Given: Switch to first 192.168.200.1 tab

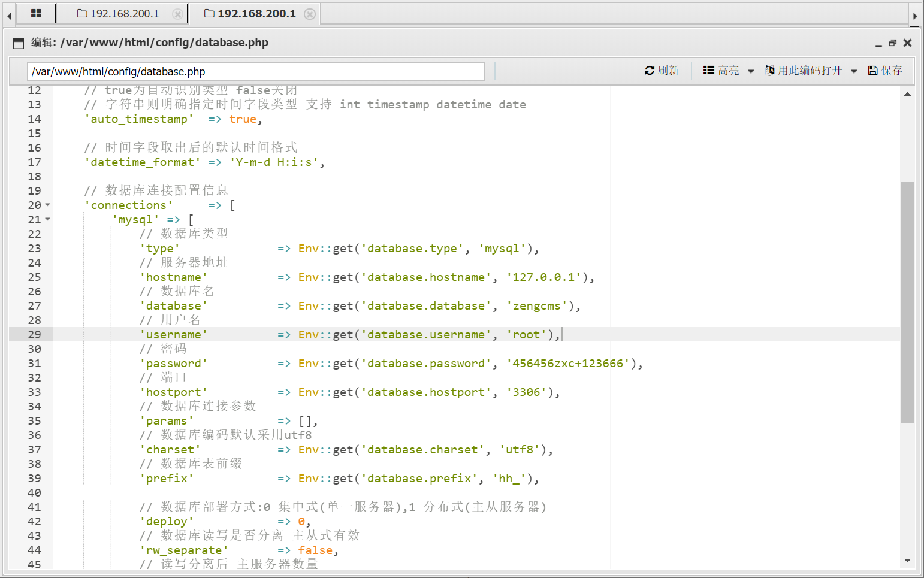Looking at the screenshot, I should point(118,13).
